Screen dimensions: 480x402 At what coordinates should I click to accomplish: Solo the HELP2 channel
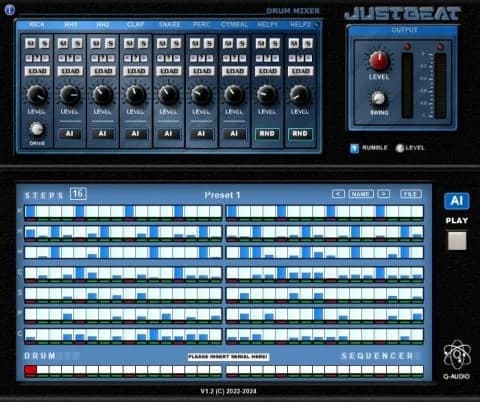pos(307,43)
